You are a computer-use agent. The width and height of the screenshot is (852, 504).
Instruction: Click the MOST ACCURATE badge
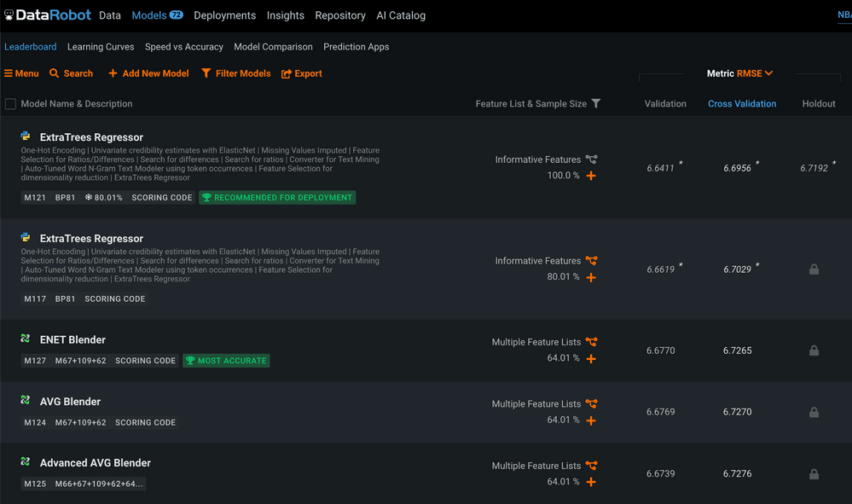(226, 361)
